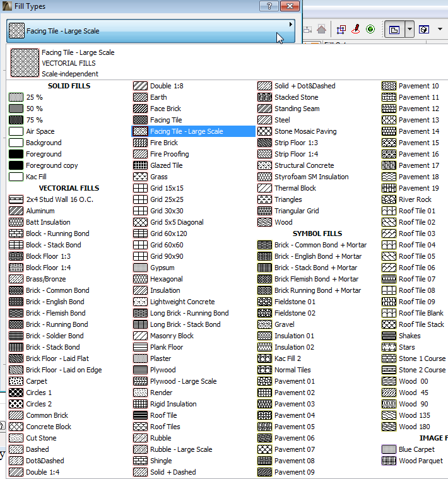
Task: Click Thermal Block entry
Action: [x=295, y=188]
